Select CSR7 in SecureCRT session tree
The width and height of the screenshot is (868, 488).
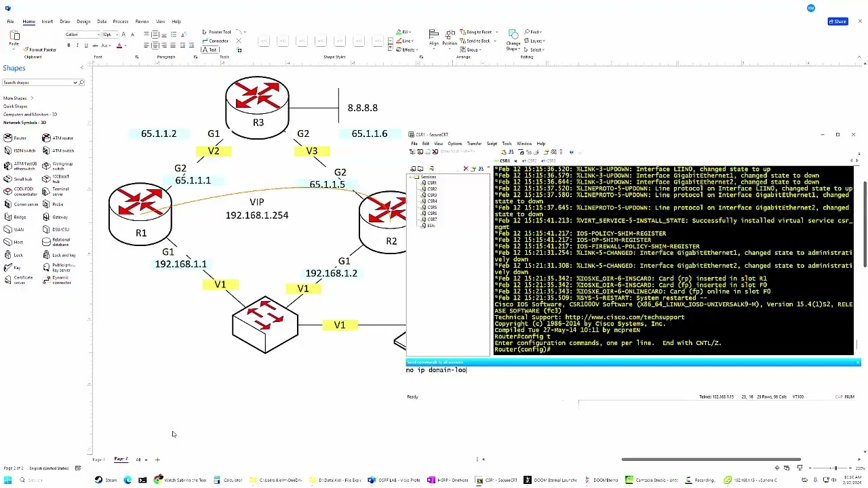(430, 220)
